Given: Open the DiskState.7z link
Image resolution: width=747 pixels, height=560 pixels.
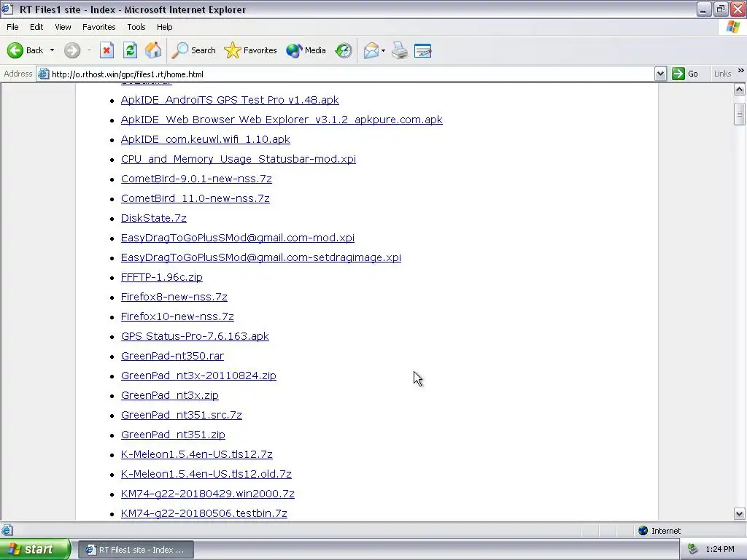Looking at the screenshot, I should [153, 218].
